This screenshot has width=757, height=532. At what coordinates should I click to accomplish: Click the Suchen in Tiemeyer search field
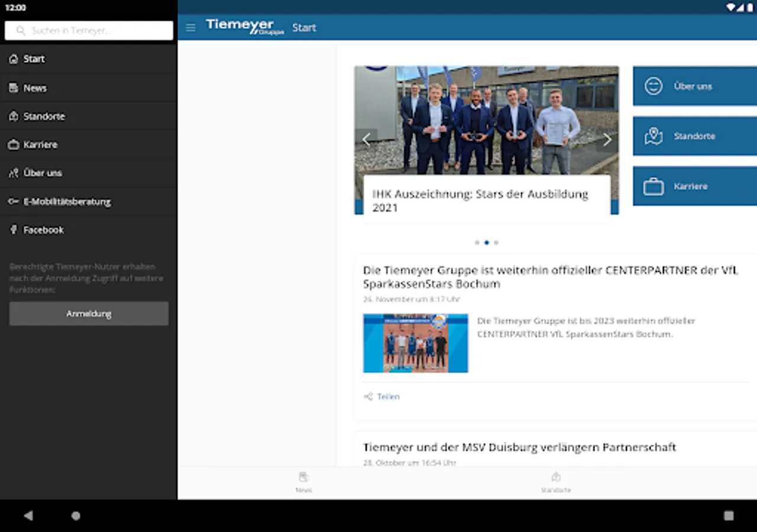coord(89,30)
